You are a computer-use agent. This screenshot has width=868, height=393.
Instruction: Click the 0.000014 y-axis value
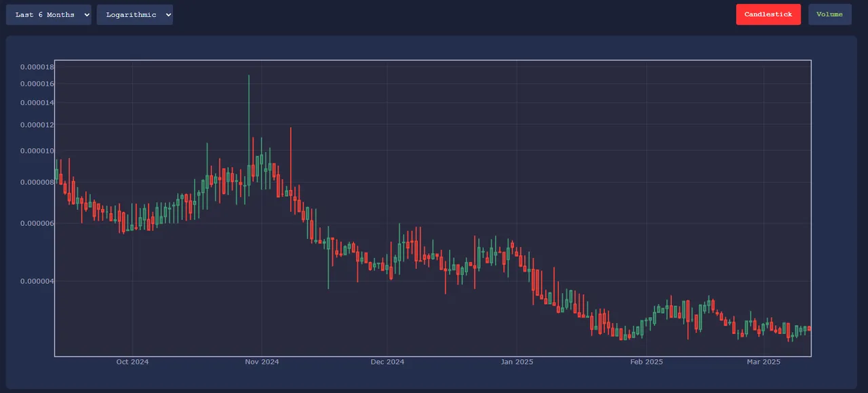(x=37, y=102)
